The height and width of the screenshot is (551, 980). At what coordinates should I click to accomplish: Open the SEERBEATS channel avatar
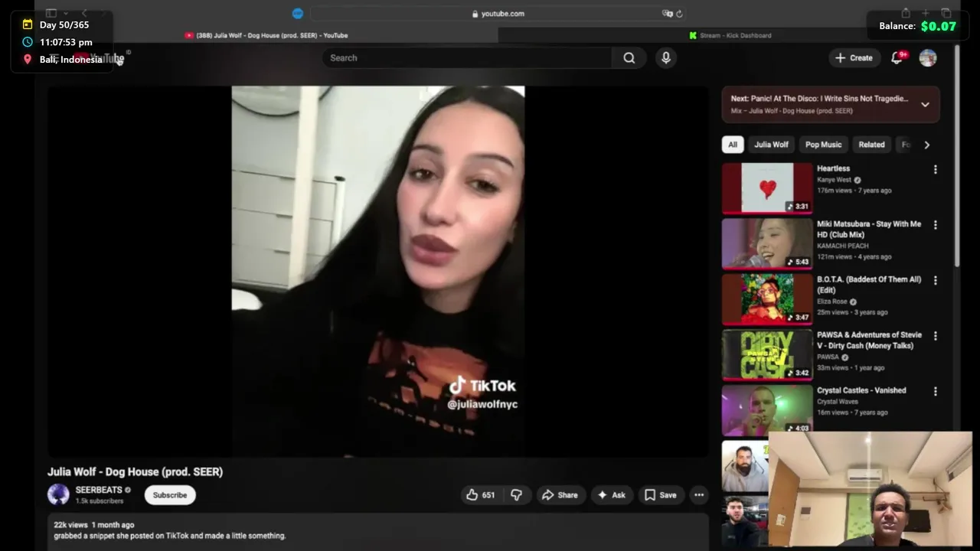pyautogui.click(x=58, y=494)
